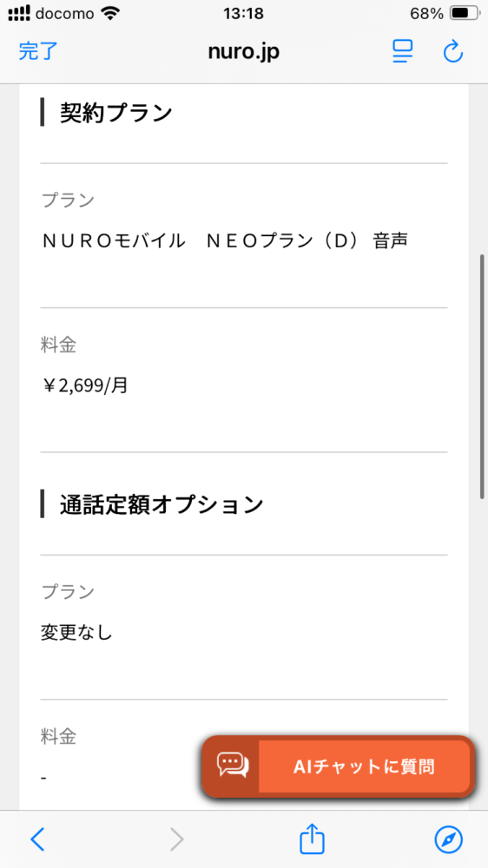The height and width of the screenshot is (868, 488).
Task: Tap the Wi-Fi status icon
Action: coord(111,13)
